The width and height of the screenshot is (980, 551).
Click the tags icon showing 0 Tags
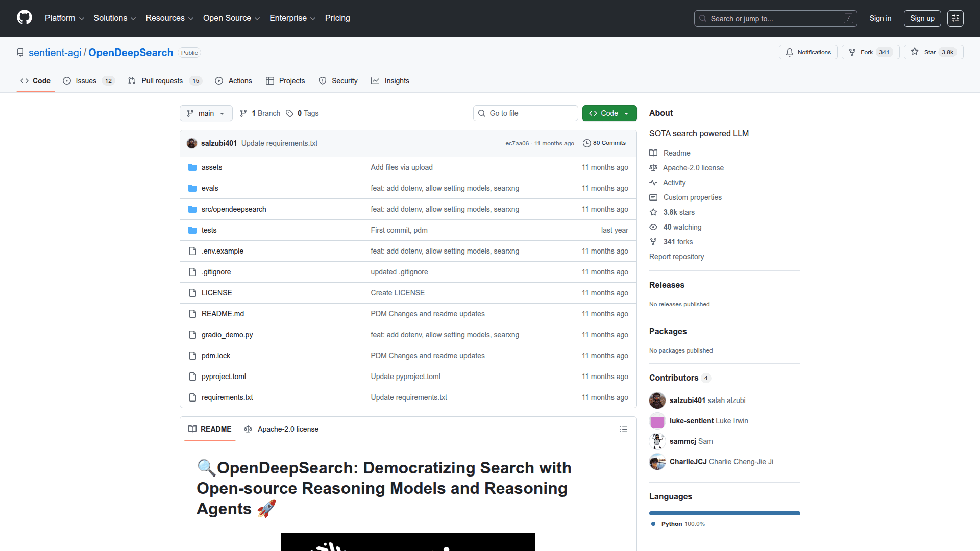click(289, 113)
